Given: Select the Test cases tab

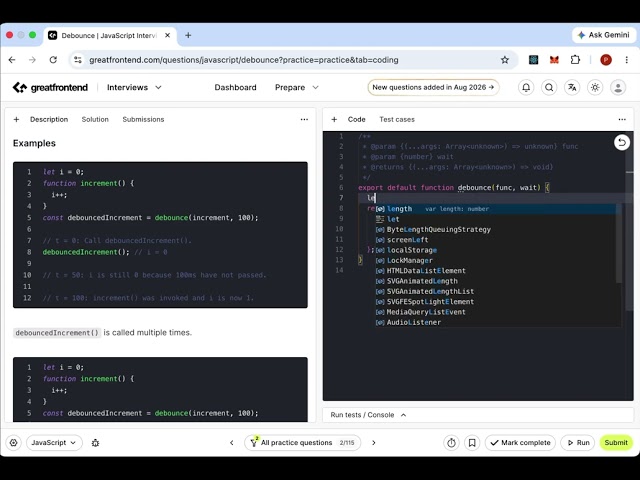Looking at the screenshot, I should coord(397,119).
